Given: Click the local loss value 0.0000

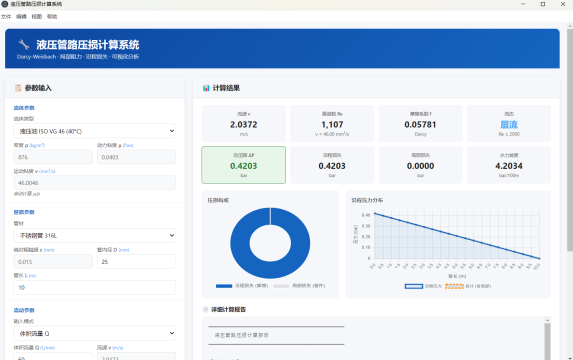Looking at the screenshot, I should pos(420,166).
